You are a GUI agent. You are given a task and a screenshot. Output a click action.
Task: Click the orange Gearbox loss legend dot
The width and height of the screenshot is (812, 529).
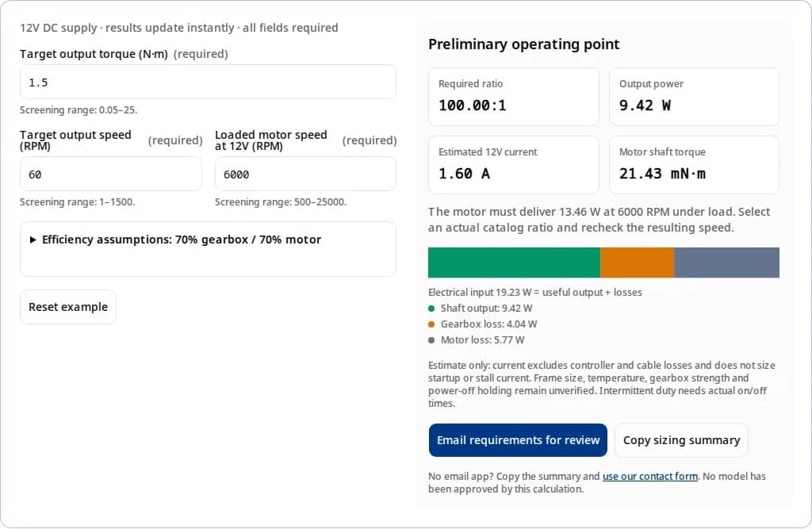coord(431,324)
